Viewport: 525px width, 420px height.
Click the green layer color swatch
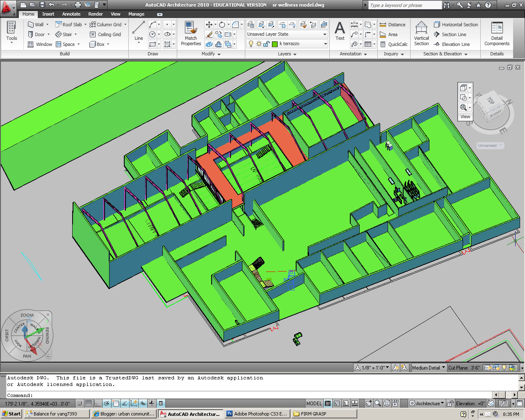click(x=275, y=44)
